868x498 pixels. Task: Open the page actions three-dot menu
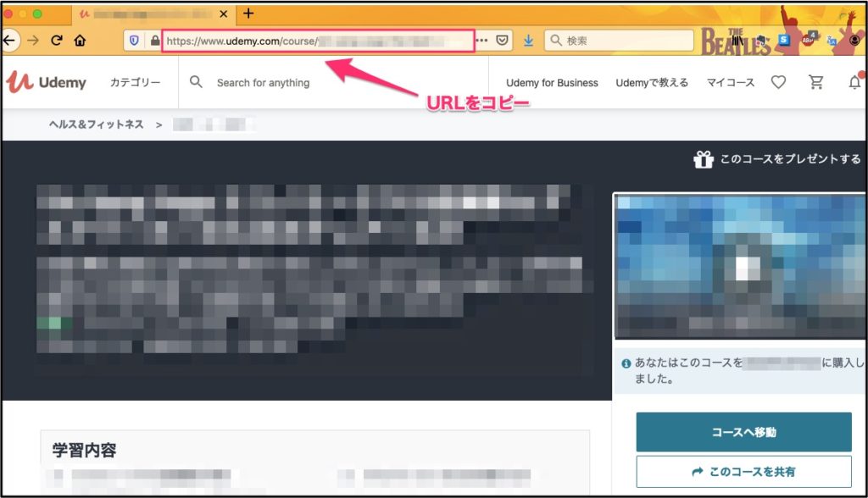[x=481, y=40]
